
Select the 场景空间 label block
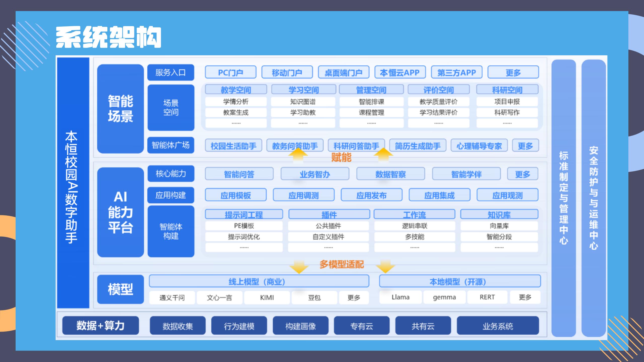171,108
